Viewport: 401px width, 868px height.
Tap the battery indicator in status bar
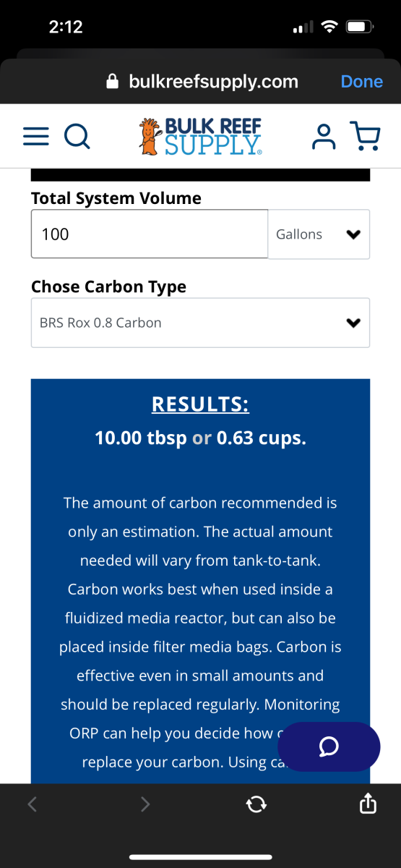tap(359, 27)
